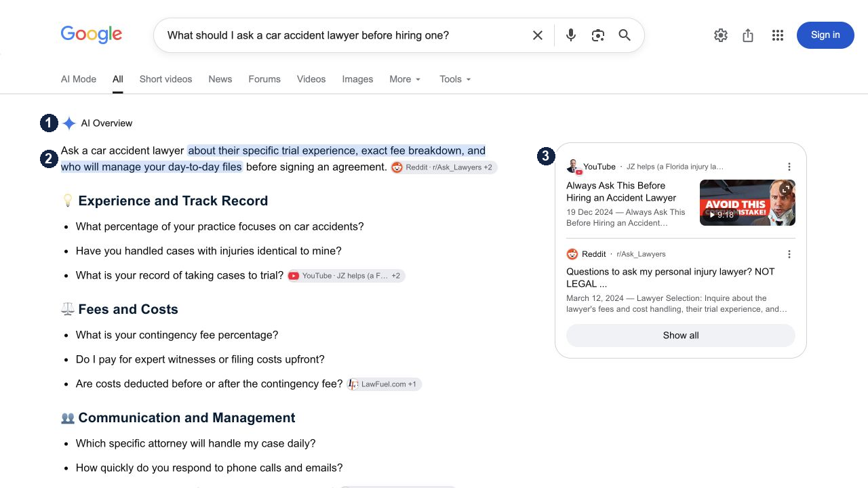Screen dimensions: 868x488
Task: Open the Forums tab
Action: coord(264,79)
